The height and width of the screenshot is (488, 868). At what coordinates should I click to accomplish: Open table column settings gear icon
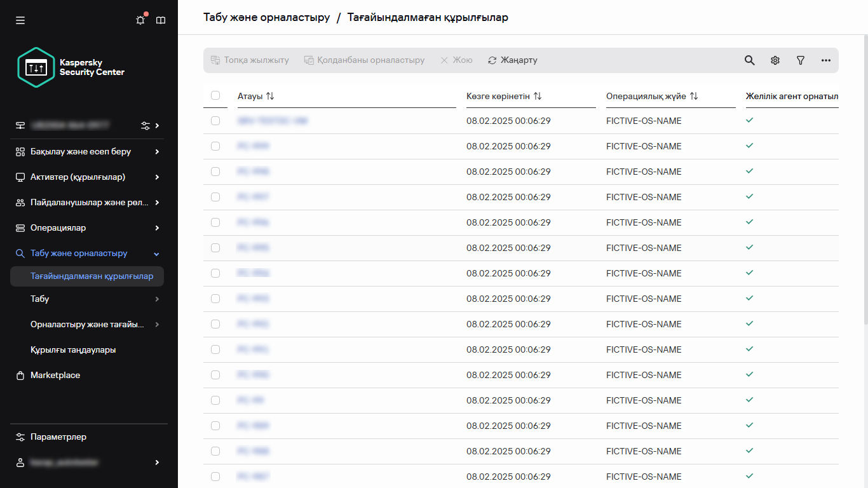coord(775,60)
